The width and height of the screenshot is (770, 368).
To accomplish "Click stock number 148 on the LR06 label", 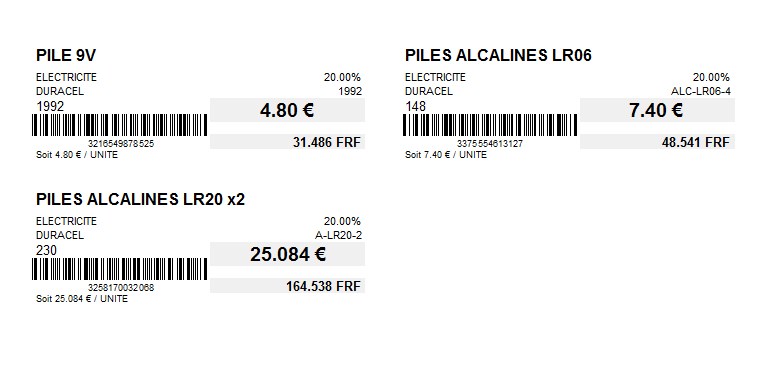I will click(x=415, y=106).
